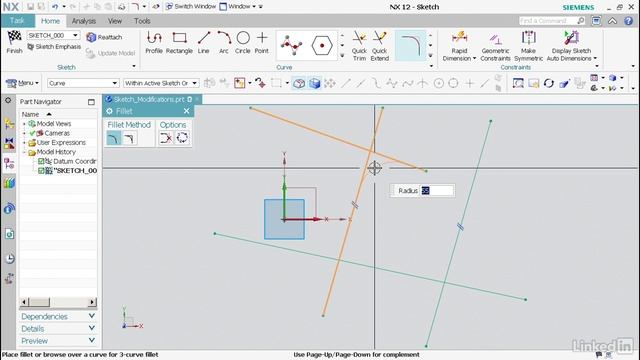Click the Part Navigator maximize panel icon

(91, 102)
